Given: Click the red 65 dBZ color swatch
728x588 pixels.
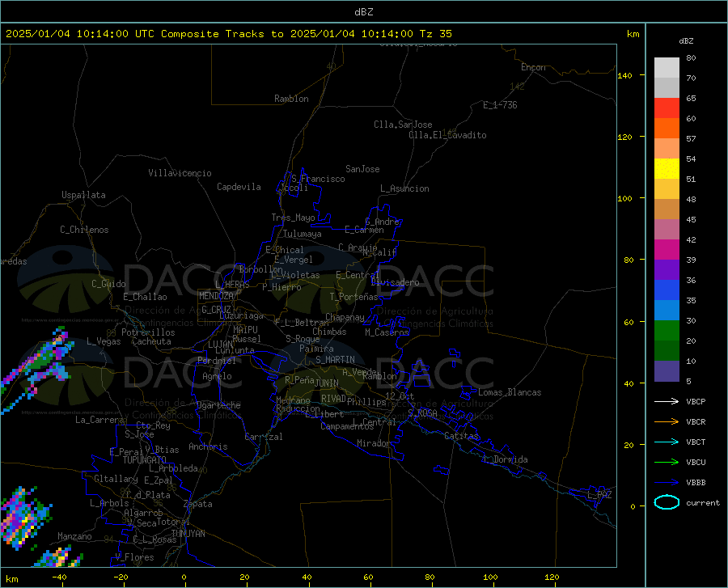Looking at the screenshot, I should coord(667,108).
